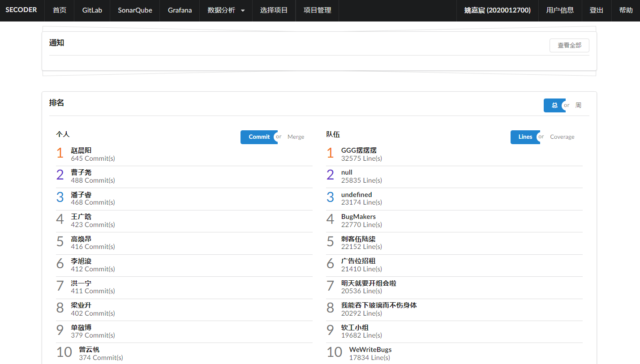Click top-ranked team GGG摆摆摆

[x=359, y=150]
